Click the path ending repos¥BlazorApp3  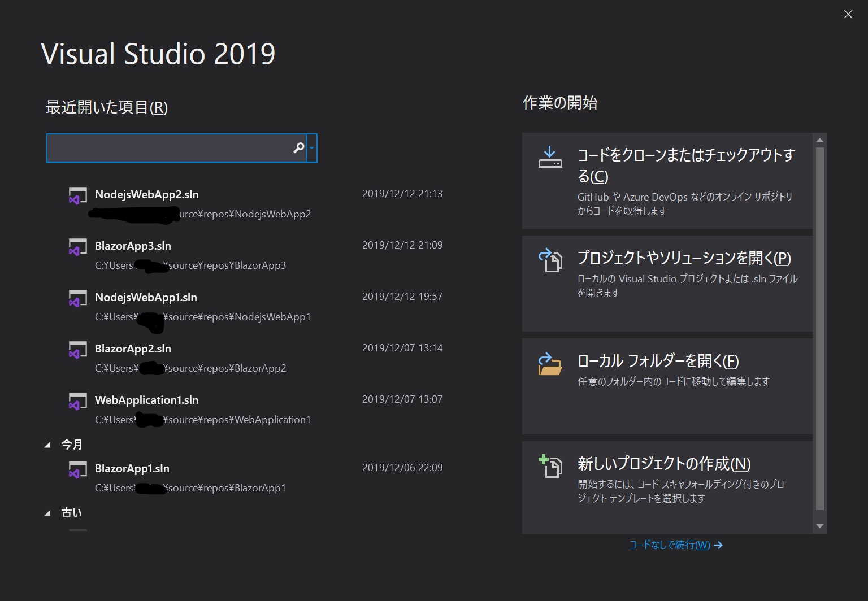tap(190, 265)
